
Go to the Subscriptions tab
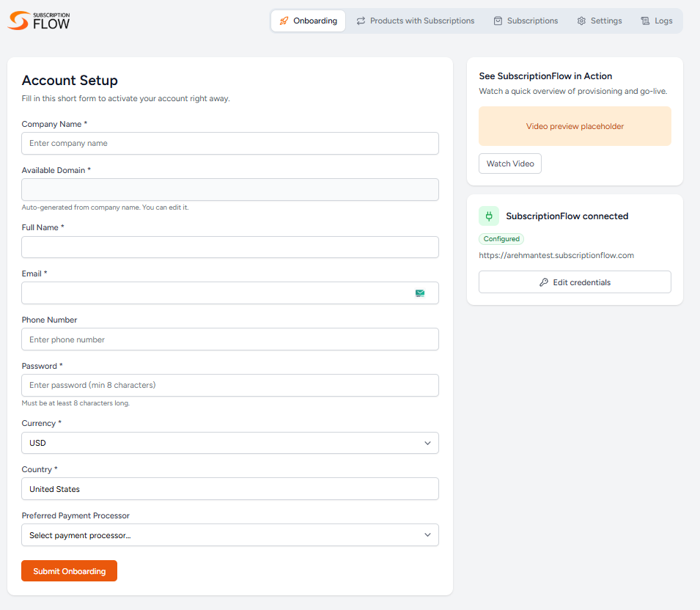click(526, 21)
